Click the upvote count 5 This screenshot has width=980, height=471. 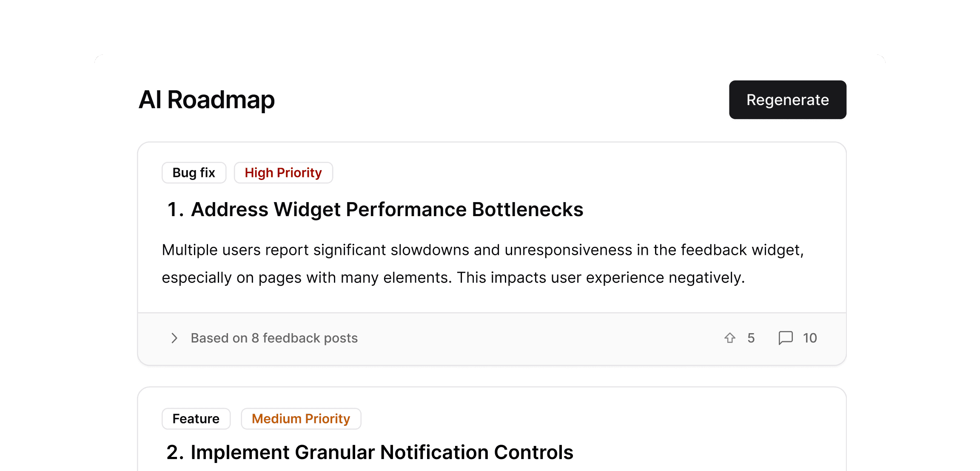tap(751, 338)
